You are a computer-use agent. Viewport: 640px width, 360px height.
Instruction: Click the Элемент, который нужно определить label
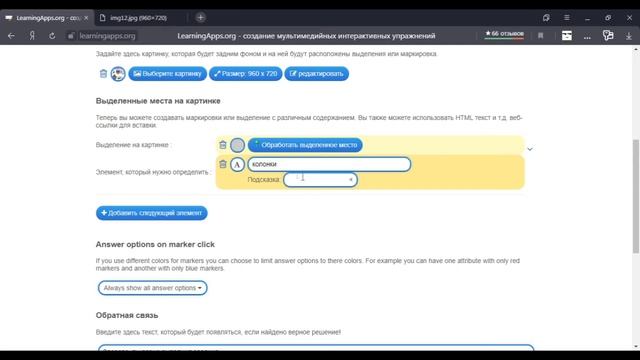pyautogui.click(x=153, y=172)
